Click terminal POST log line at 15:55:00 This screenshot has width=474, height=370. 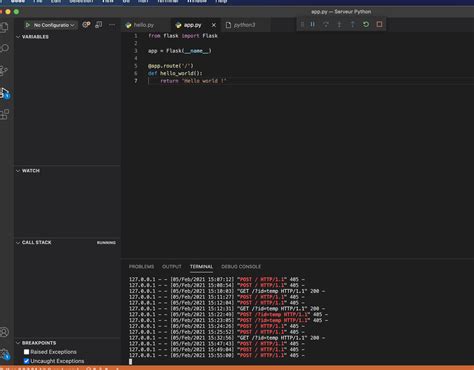(x=217, y=355)
